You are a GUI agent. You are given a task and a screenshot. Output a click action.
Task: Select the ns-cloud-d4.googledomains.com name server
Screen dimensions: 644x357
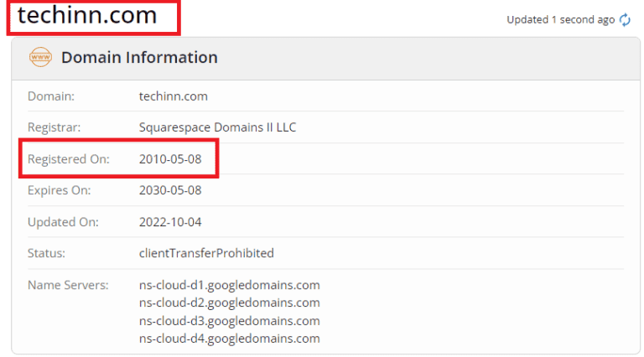[x=229, y=339]
